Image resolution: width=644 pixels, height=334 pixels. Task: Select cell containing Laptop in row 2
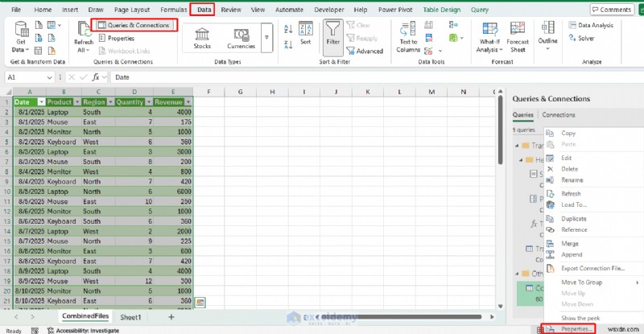tap(64, 112)
